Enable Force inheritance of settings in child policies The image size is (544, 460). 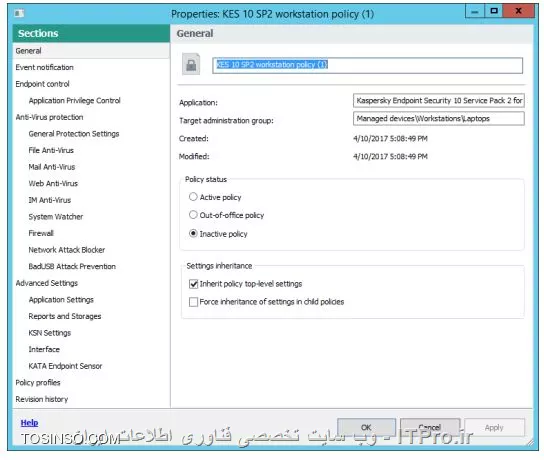click(x=193, y=302)
